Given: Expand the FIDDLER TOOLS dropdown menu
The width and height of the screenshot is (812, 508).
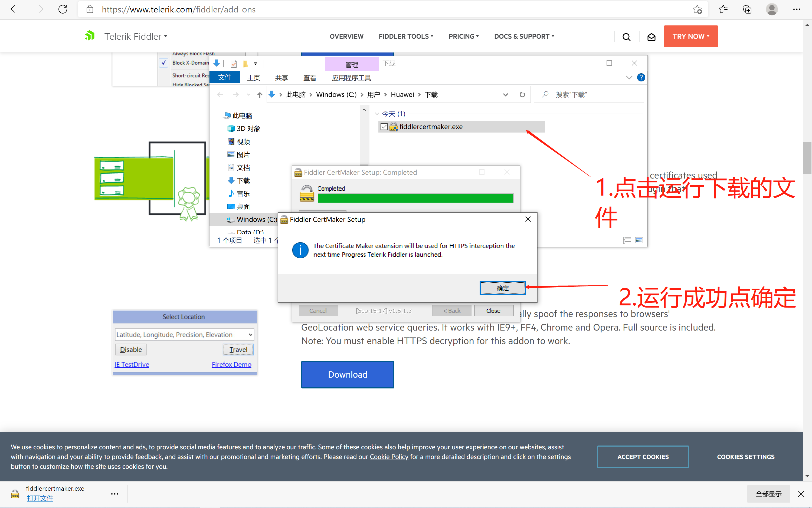Looking at the screenshot, I should coord(406,36).
